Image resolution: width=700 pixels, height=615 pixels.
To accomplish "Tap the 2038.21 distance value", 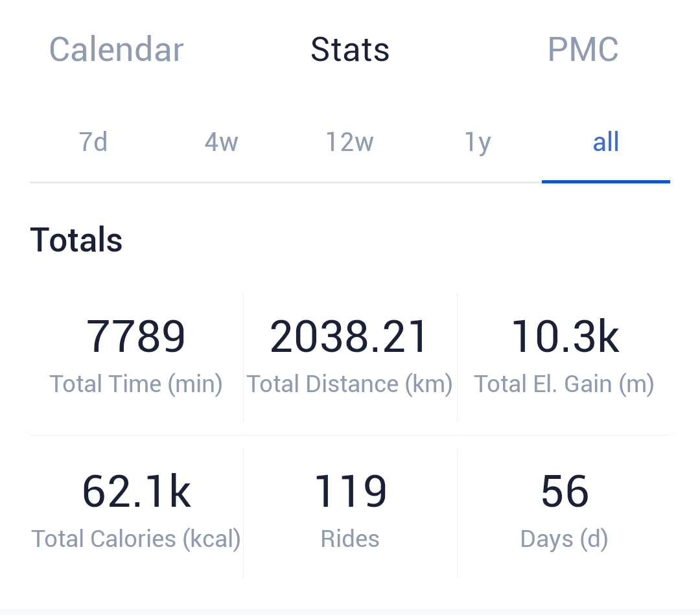I will [x=349, y=336].
